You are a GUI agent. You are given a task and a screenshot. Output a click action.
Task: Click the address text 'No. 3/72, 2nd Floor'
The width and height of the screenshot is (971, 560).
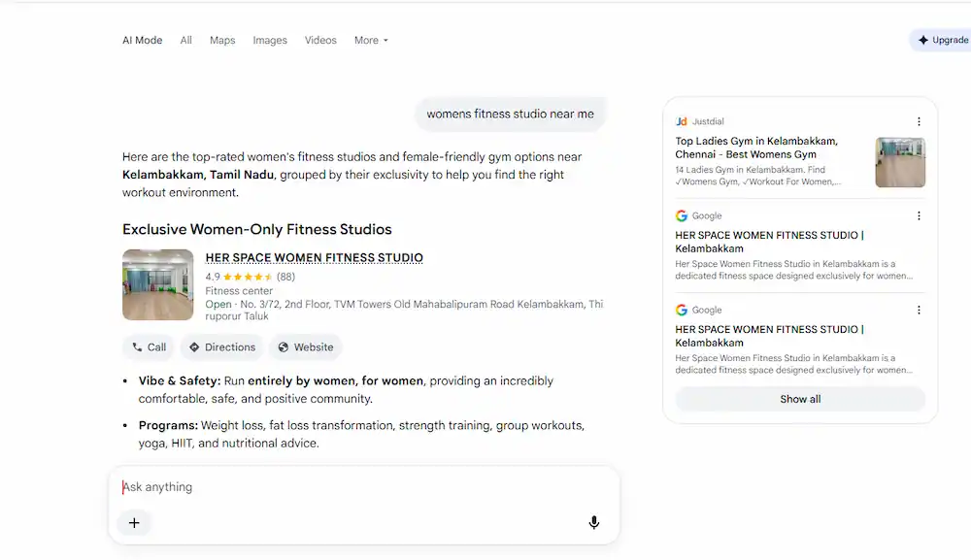(x=285, y=305)
